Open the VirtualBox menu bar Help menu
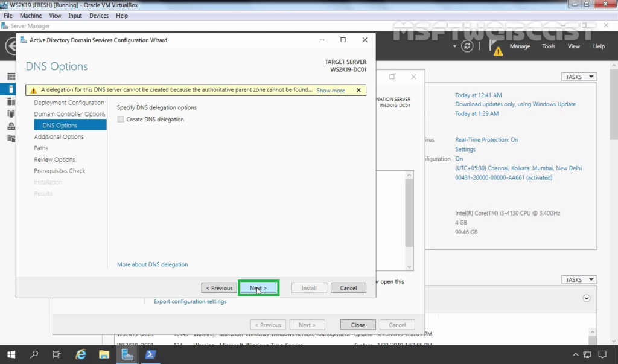618x364 pixels. [x=122, y=15]
